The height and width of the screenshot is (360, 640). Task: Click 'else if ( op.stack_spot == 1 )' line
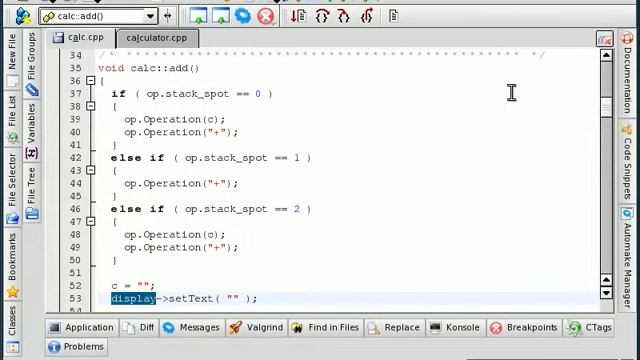coord(211,158)
